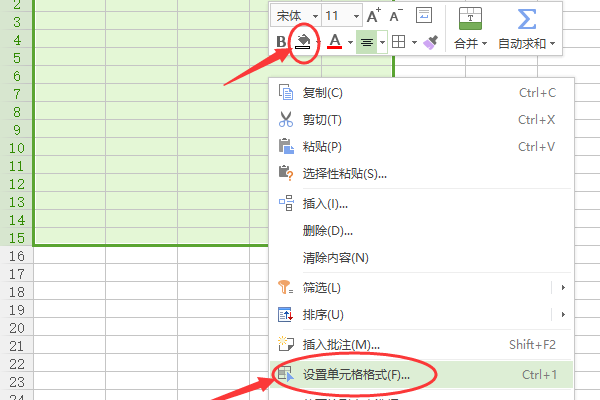
Task: Choose 清除内容(N) menu entry
Action: pos(421,257)
